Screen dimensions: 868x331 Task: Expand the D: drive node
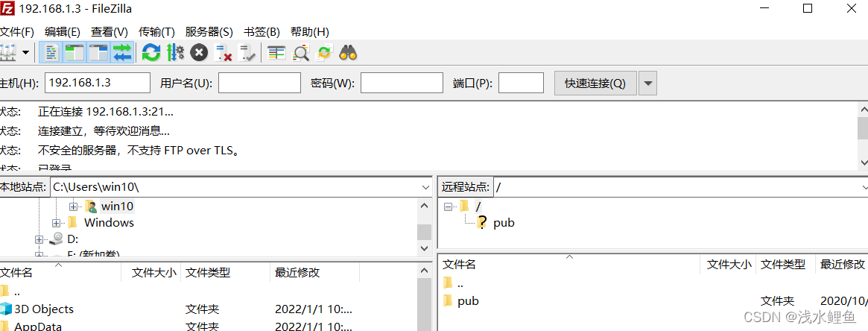tap(39, 239)
